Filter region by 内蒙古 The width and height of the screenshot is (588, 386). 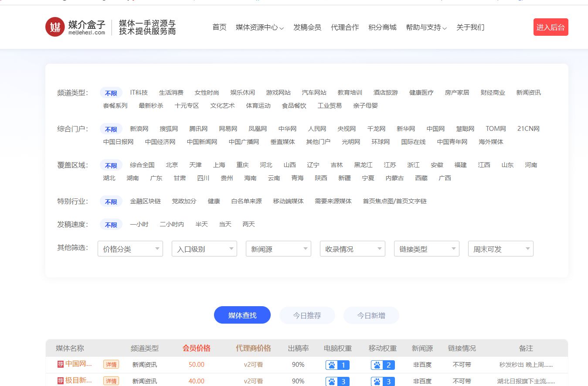394,178
